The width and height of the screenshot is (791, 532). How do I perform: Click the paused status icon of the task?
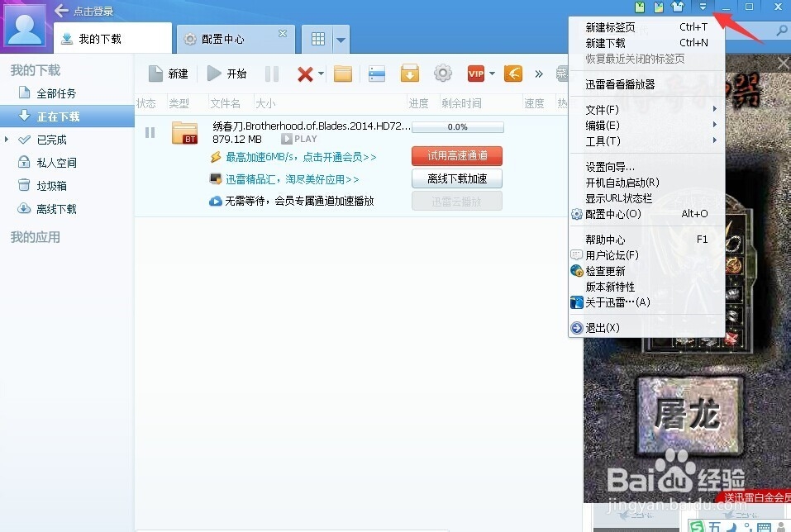150,132
